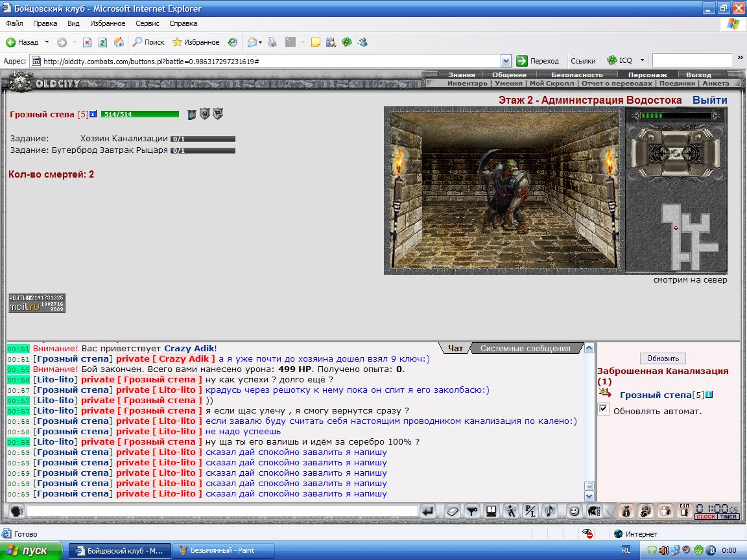Click the Переход (Go) button

pos(538,61)
